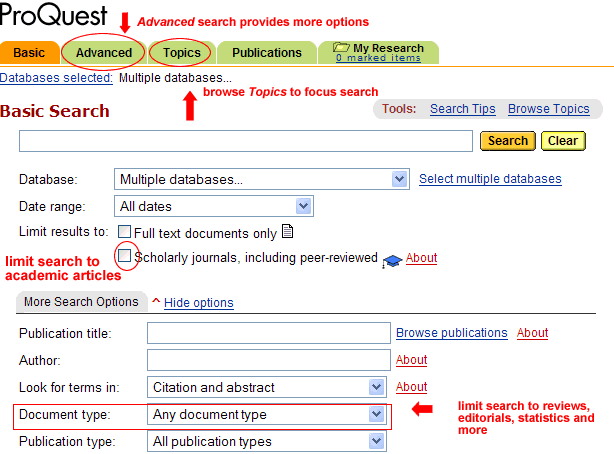614x454 pixels.
Task: Click the Search button
Action: (507, 141)
